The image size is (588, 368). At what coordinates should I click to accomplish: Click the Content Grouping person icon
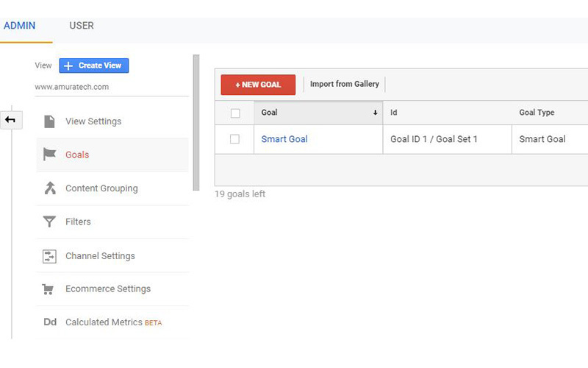(x=50, y=188)
